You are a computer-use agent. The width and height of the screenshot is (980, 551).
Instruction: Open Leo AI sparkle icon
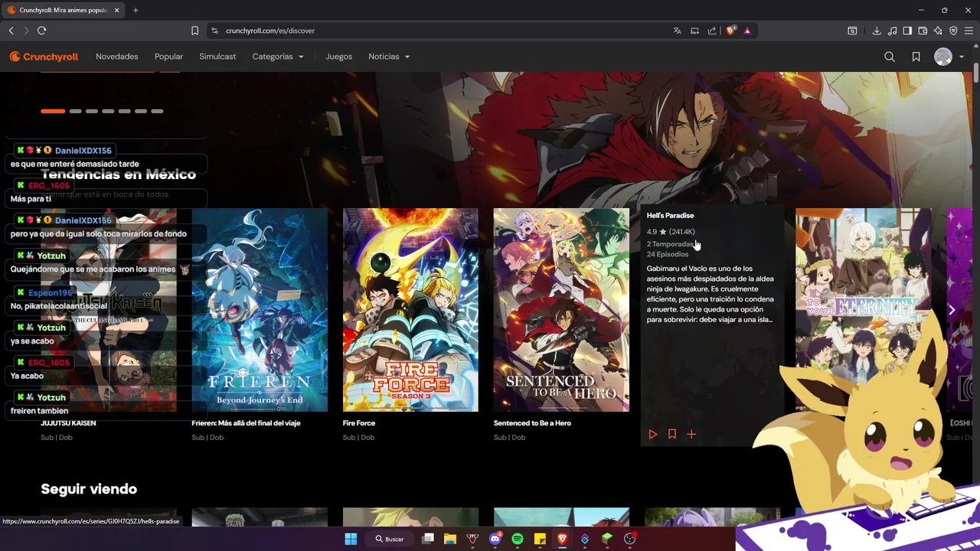(938, 31)
